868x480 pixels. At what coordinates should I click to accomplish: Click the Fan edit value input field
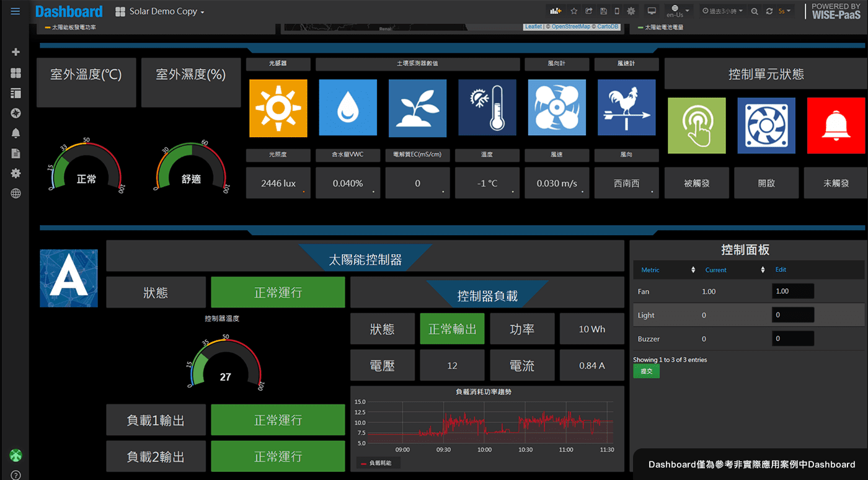tap(792, 291)
